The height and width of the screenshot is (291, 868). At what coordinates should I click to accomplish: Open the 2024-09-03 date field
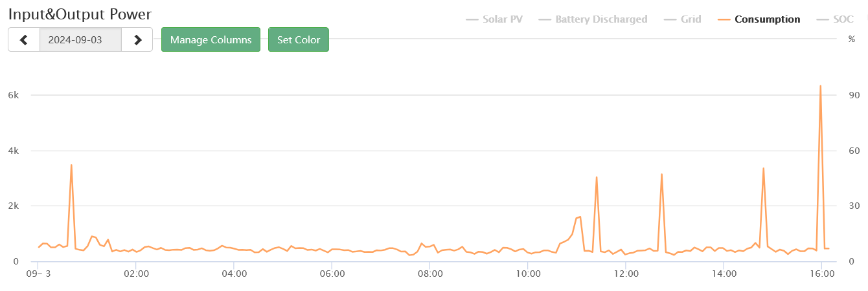[80, 39]
